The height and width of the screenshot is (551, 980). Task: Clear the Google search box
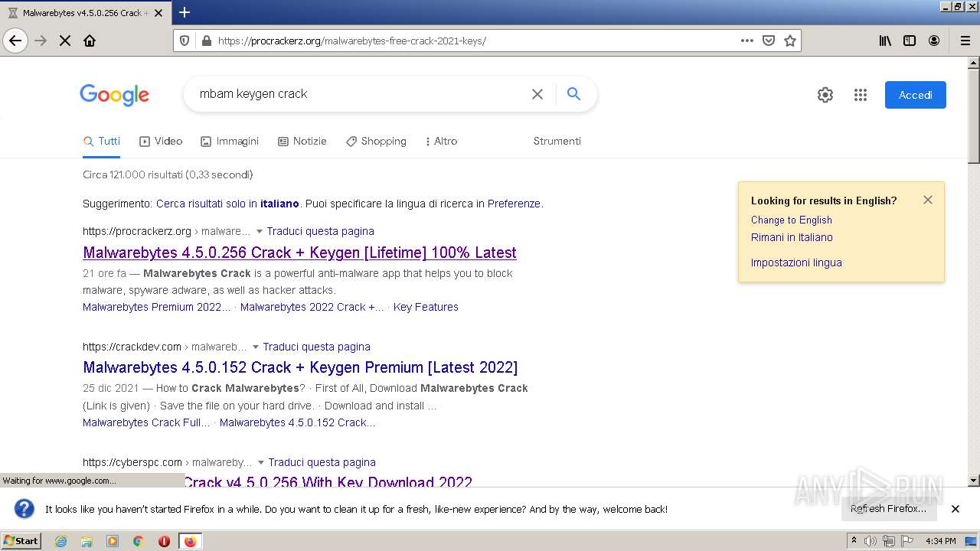pos(537,94)
